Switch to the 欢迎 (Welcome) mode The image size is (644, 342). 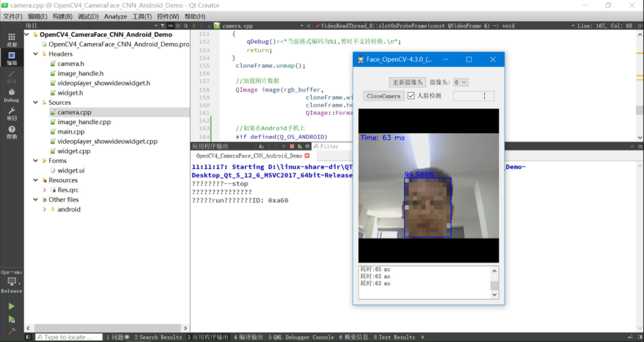point(11,39)
